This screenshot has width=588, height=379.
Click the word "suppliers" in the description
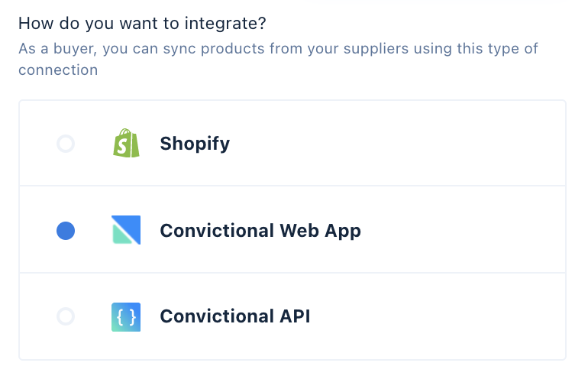point(376,49)
